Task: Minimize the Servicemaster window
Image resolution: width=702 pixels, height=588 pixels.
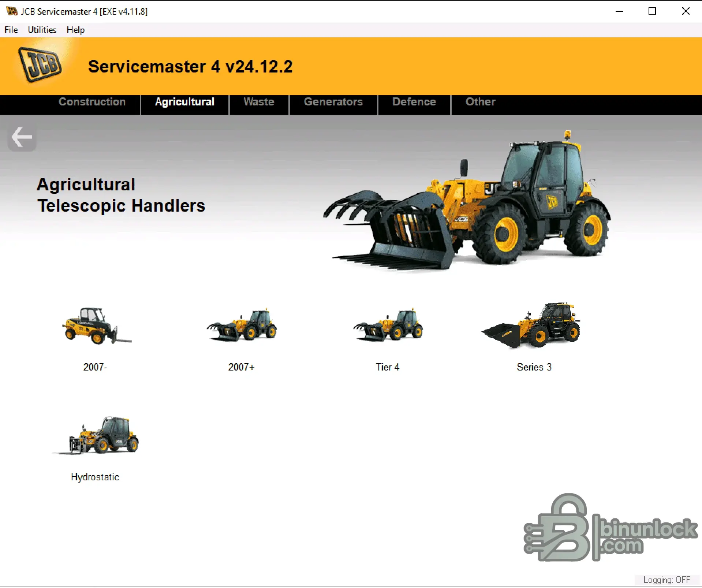Action: [619, 11]
